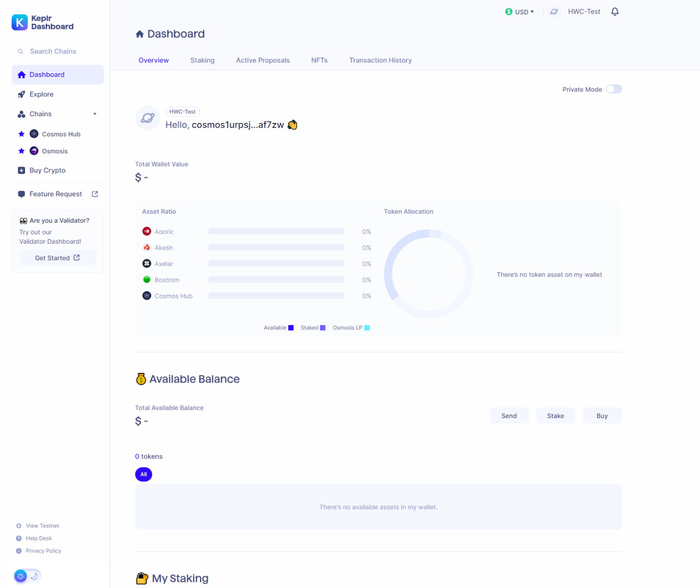Switch to the Staking tab
Image resolution: width=700 pixels, height=588 pixels.
202,60
